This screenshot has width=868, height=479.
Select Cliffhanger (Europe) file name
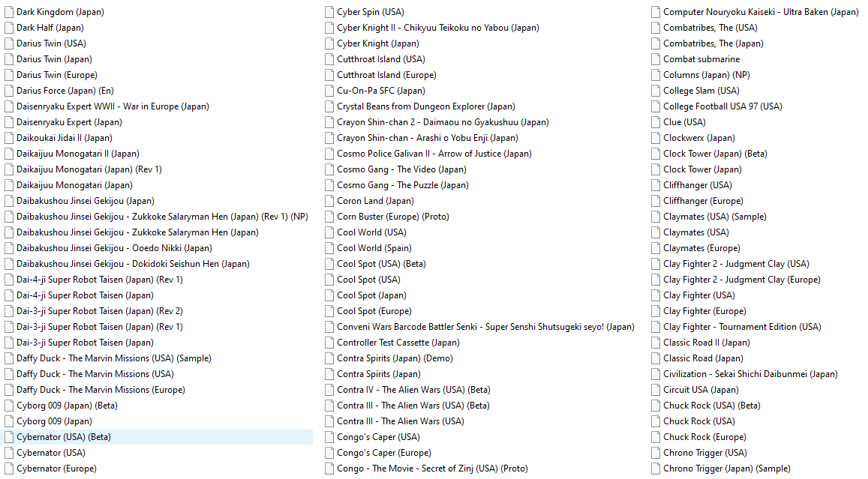pos(704,201)
